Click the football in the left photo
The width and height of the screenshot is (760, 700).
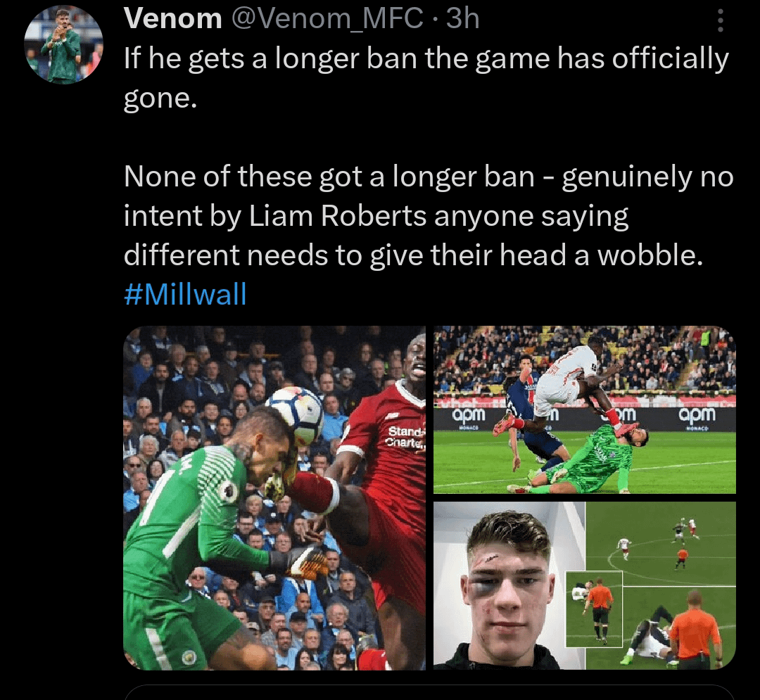click(295, 414)
